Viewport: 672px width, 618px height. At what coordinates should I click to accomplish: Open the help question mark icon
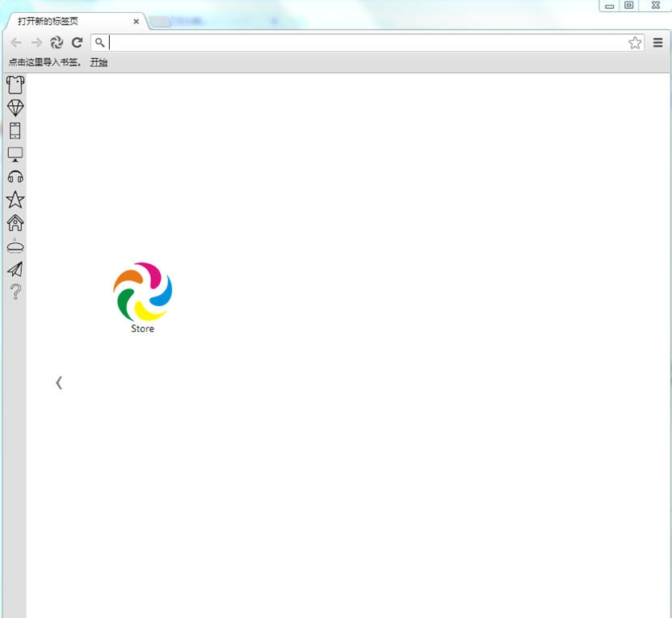point(15,292)
